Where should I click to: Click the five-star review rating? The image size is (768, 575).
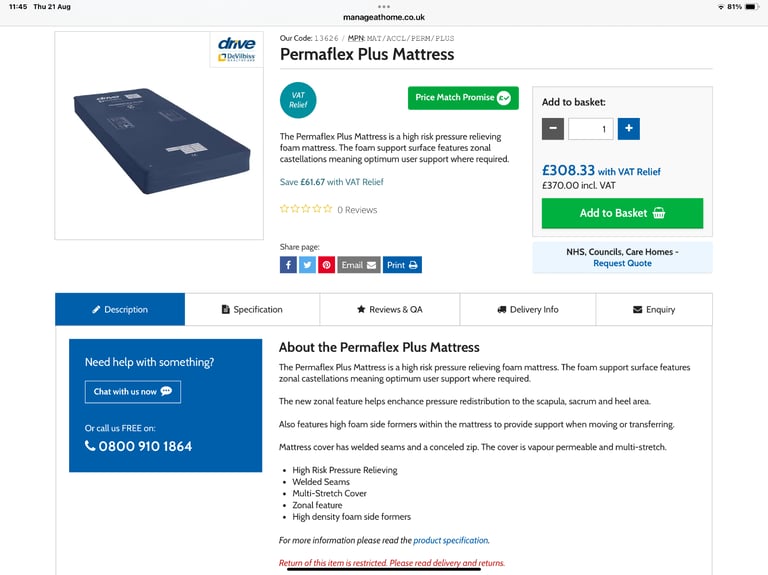pyautogui.click(x=306, y=209)
